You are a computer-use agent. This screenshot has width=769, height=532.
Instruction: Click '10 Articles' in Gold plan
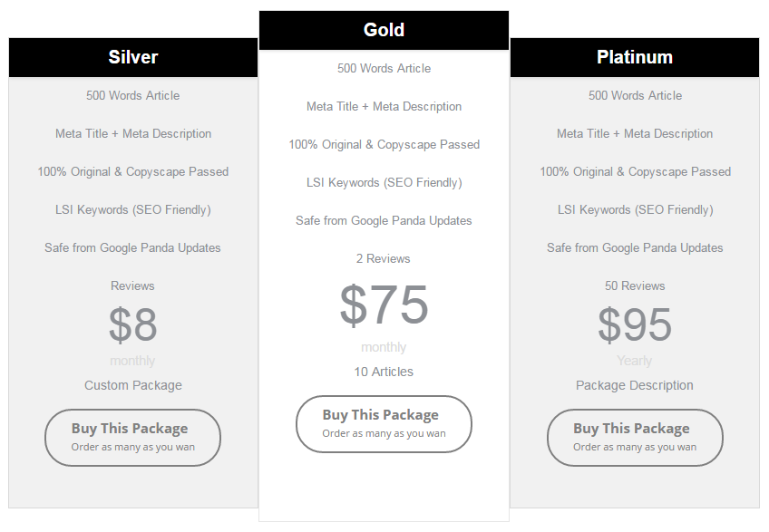tap(384, 372)
